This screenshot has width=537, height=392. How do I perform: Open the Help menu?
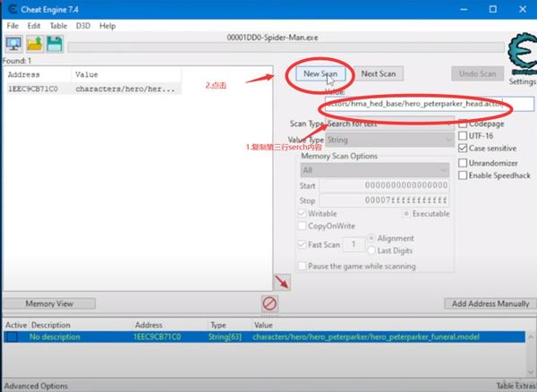107,26
